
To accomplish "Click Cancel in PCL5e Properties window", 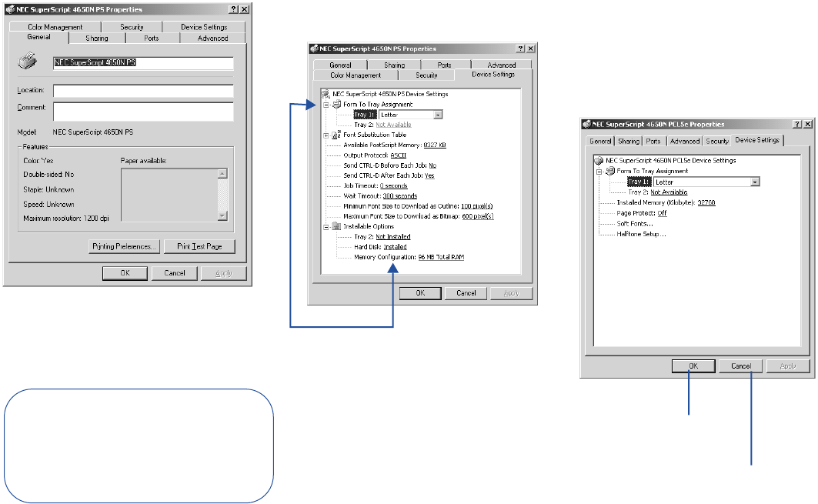I will click(x=741, y=366).
